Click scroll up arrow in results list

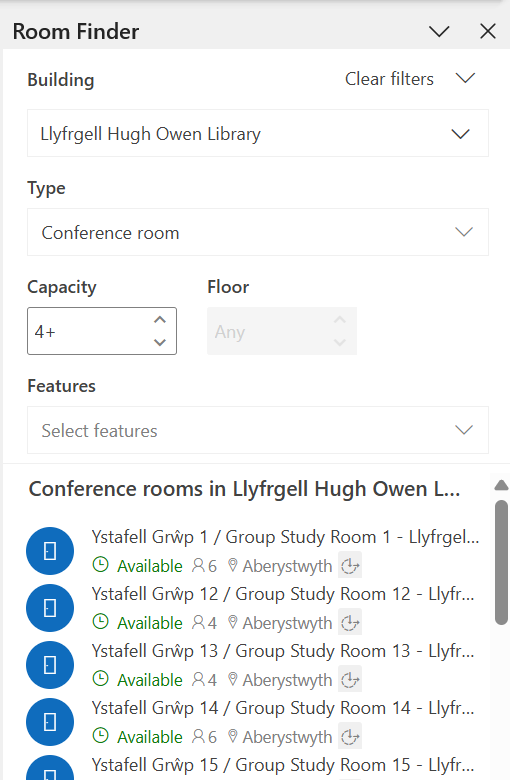(x=501, y=485)
